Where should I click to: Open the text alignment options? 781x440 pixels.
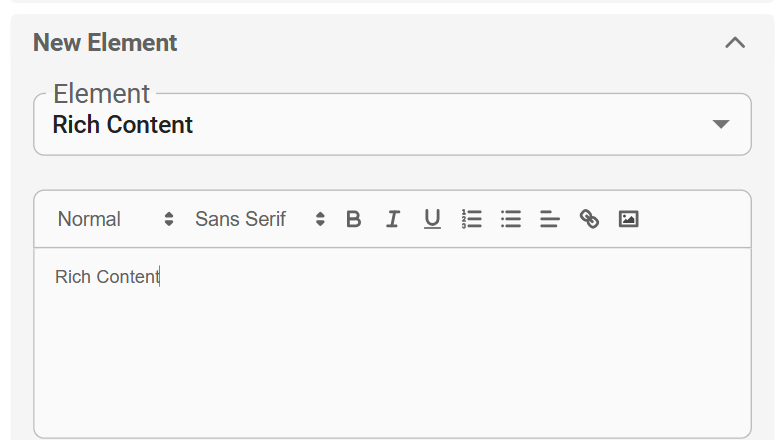[550, 219]
